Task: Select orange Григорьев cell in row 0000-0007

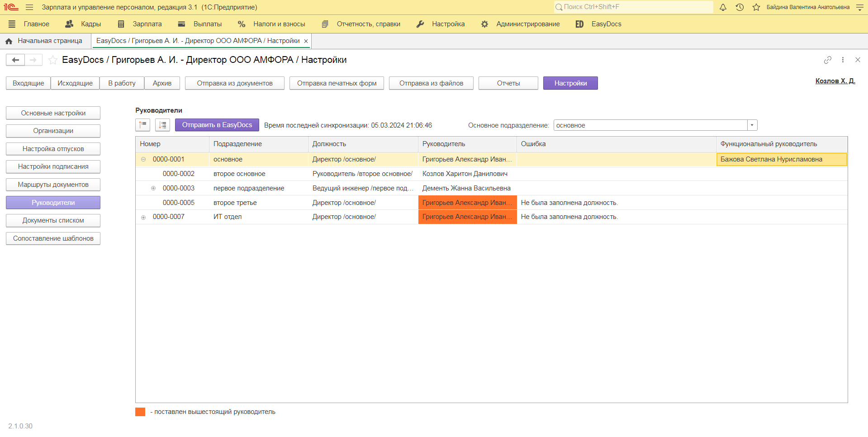Action: tap(467, 217)
